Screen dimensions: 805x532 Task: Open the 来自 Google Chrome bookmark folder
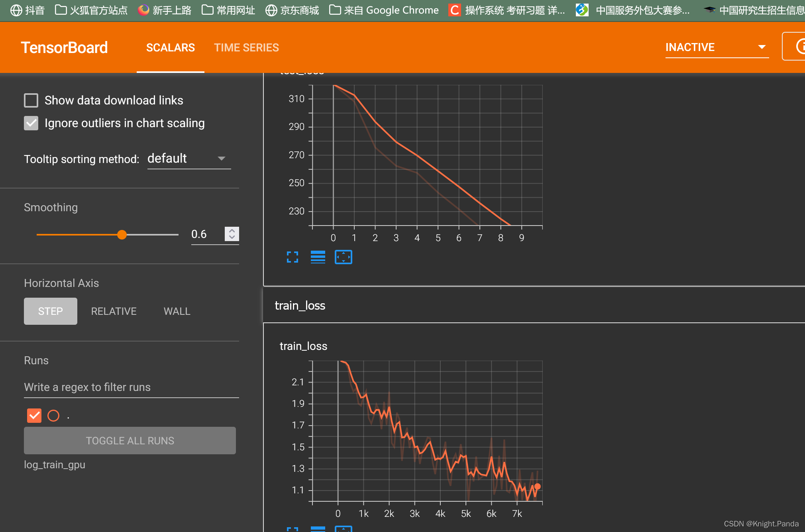tap(384, 10)
